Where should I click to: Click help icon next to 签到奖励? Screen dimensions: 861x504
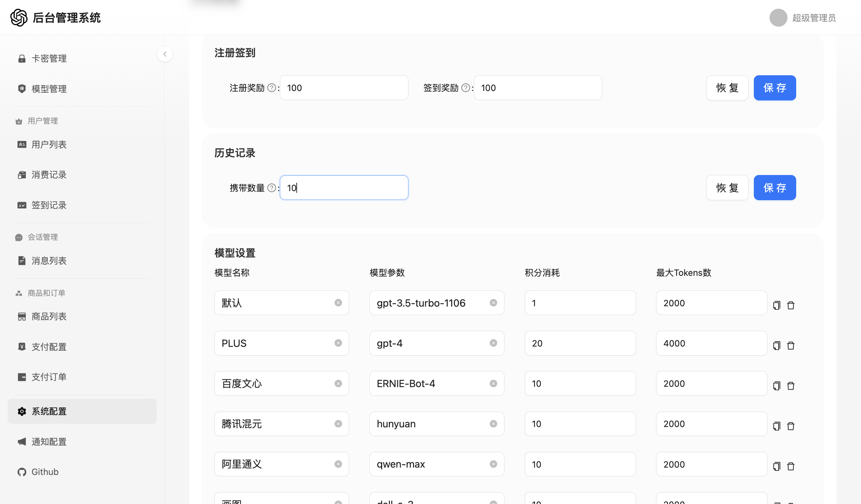[466, 88]
